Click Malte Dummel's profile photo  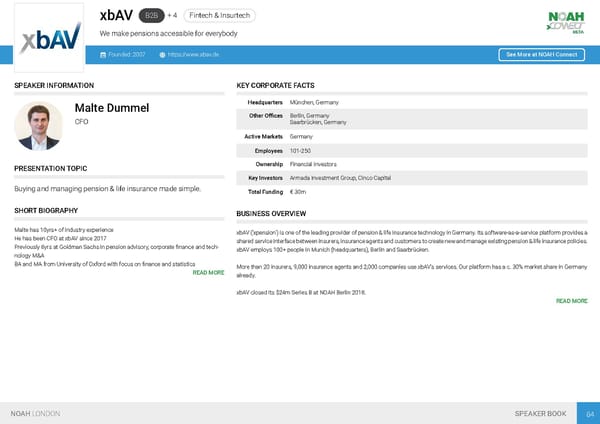tap(39, 125)
